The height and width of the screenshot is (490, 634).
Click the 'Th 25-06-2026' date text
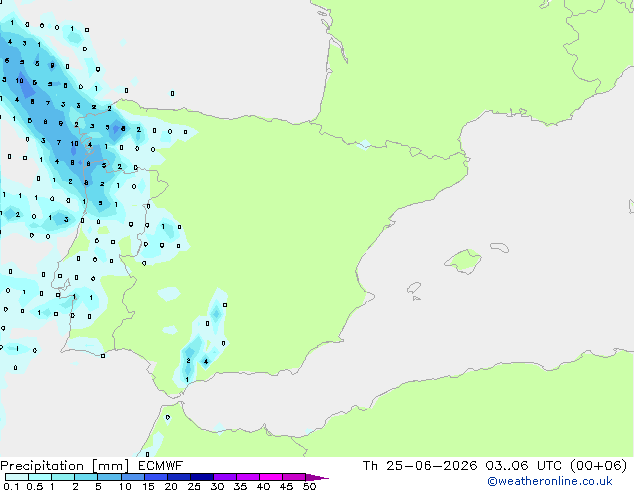click(420, 466)
